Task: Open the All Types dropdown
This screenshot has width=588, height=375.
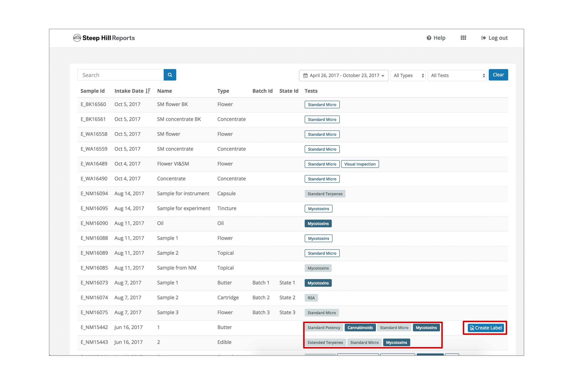Action: (x=408, y=76)
